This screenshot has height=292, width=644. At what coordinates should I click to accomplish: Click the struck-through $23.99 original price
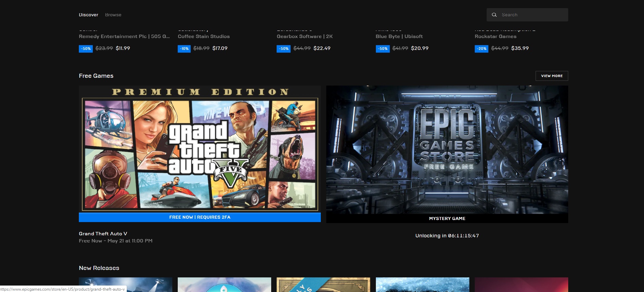pyautogui.click(x=104, y=48)
